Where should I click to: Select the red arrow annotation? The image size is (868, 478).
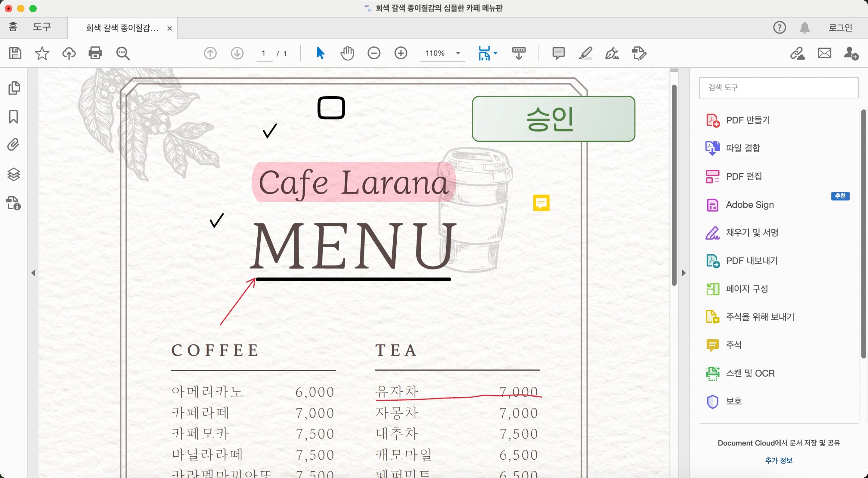238,301
